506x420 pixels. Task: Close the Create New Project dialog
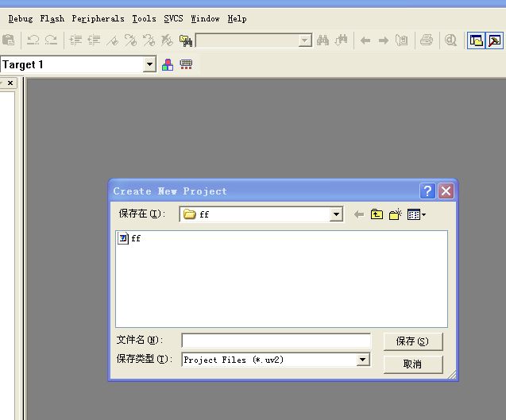tap(446, 191)
